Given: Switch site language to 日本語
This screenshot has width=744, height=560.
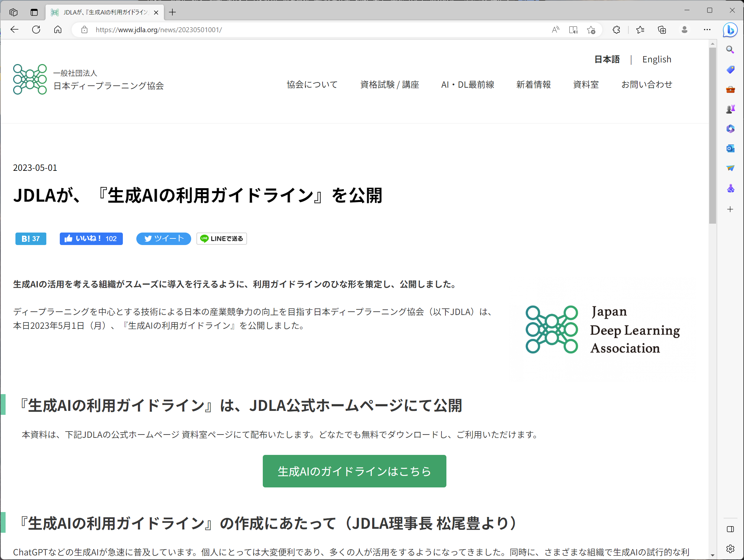Looking at the screenshot, I should coord(607,59).
